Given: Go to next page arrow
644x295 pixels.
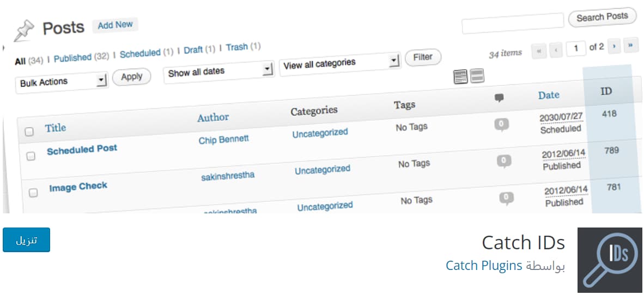Looking at the screenshot, I should click(x=615, y=47).
